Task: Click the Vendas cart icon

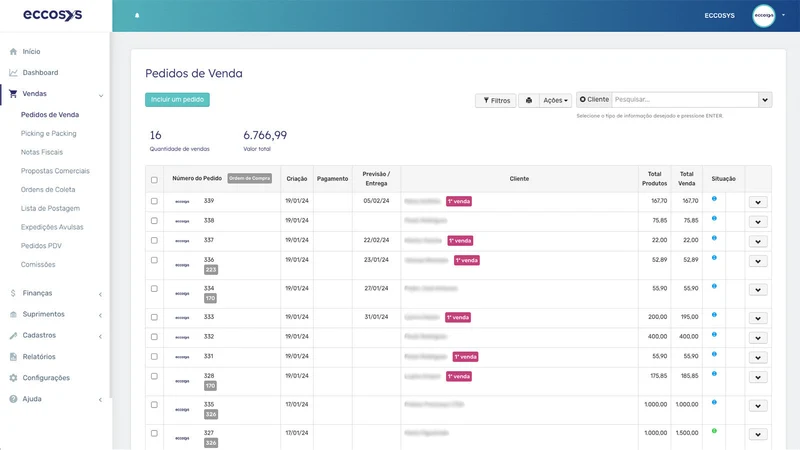Action: (x=13, y=94)
